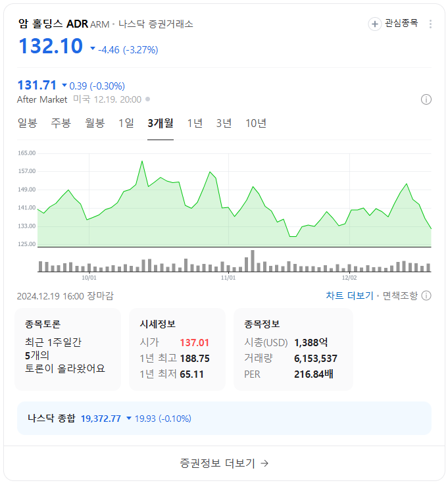Click the chart's tallest October price peak

[142, 161]
